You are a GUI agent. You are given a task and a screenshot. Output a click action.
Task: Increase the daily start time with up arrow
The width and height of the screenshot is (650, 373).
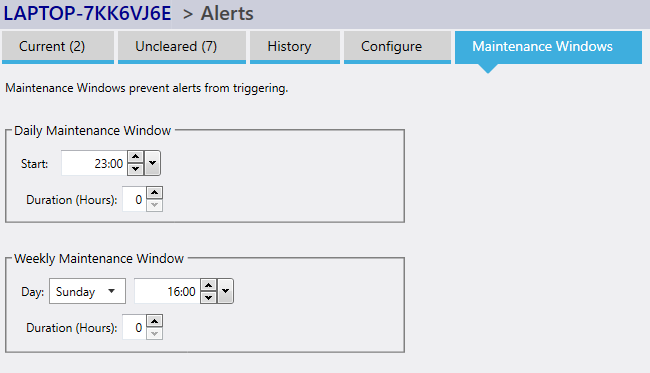pyautogui.click(x=136, y=157)
